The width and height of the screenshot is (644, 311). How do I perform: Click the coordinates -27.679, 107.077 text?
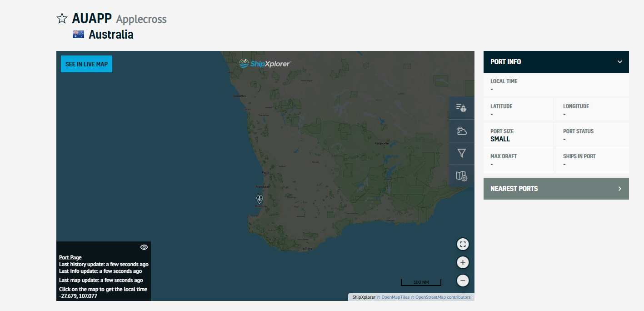click(x=78, y=296)
